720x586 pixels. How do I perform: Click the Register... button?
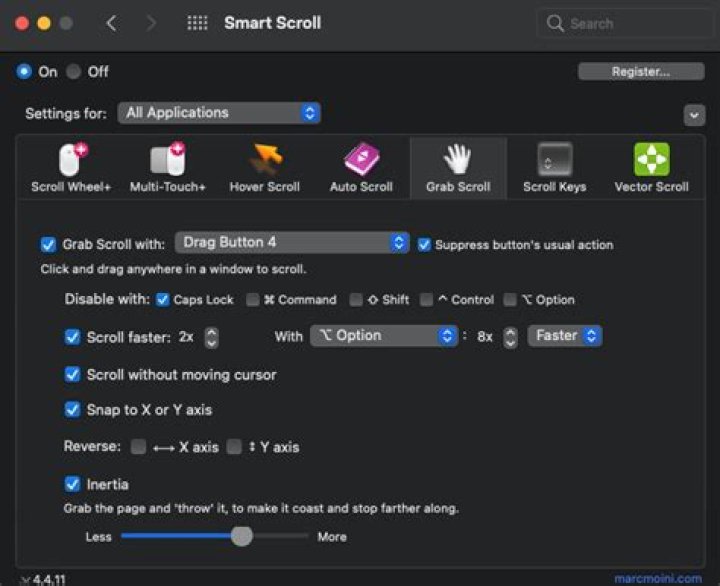click(x=641, y=72)
